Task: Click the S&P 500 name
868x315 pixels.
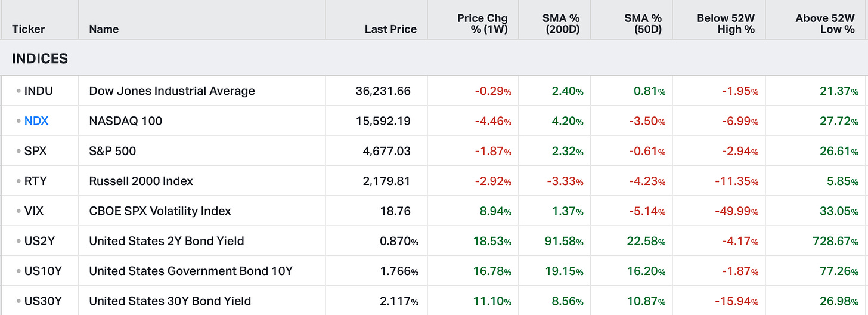Action: pyautogui.click(x=113, y=151)
